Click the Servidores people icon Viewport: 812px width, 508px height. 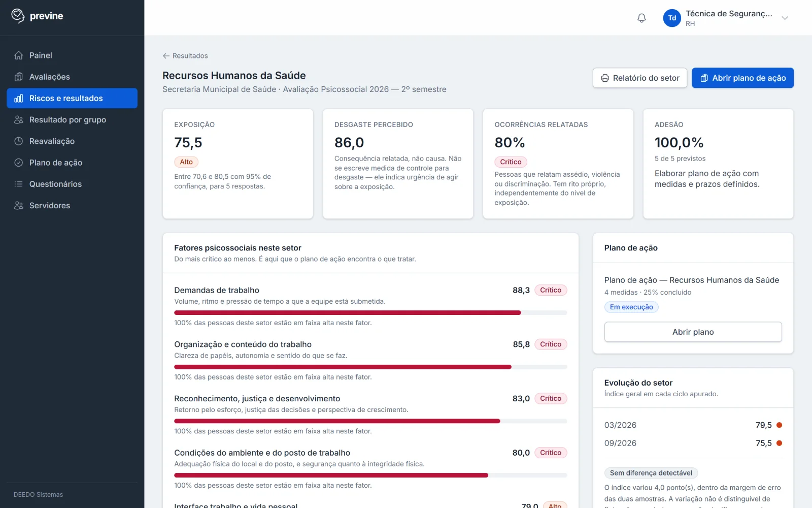[19, 205]
